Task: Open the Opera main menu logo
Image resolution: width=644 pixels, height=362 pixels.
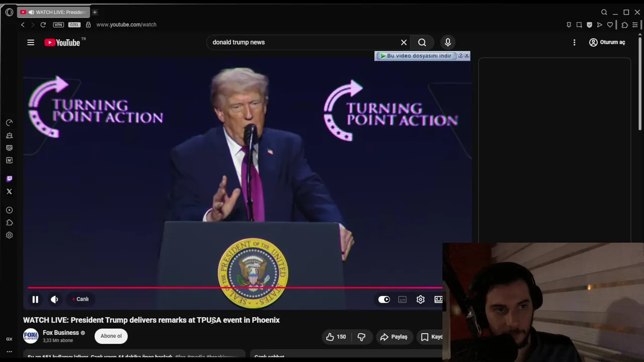Action: [9, 12]
